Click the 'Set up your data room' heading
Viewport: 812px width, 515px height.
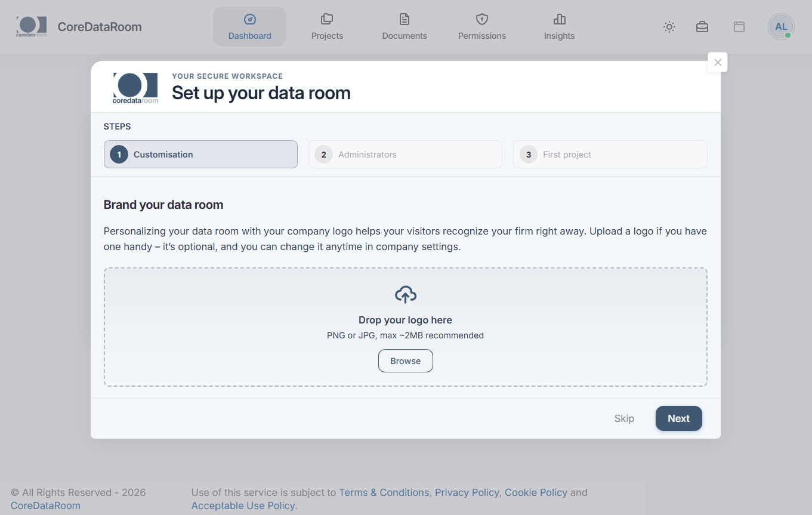pos(261,93)
